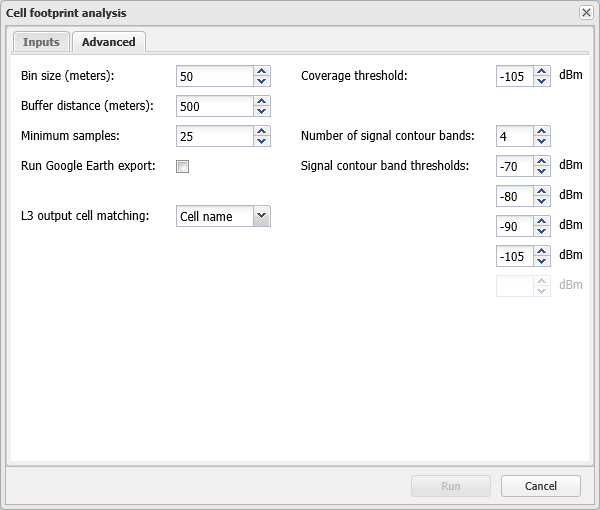This screenshot has width=600, height=510.
Task: Click into the Bin size field
Action: pos(214,76)
